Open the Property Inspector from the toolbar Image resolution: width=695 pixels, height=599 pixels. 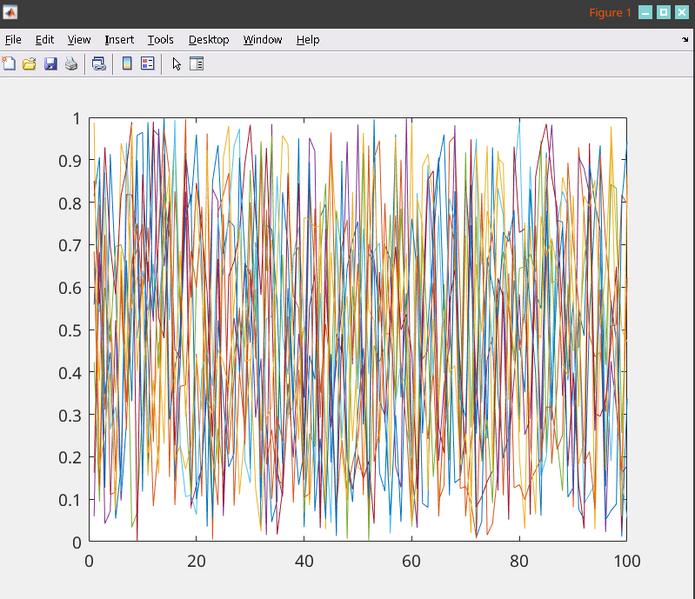197,64
